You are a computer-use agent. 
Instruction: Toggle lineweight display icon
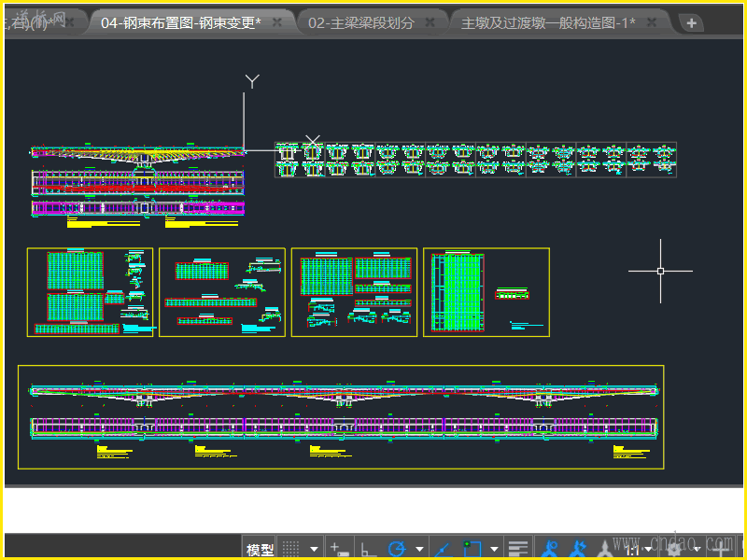(518, 549)
